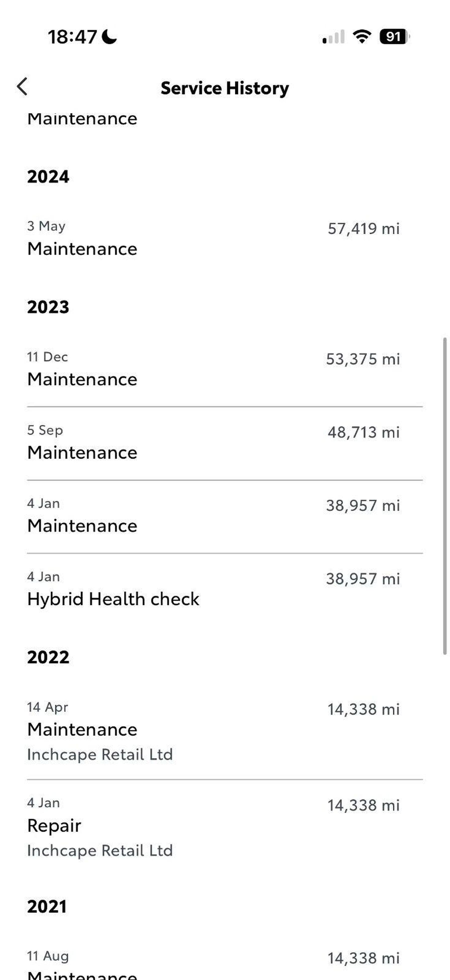Tap the battery level indicator
The height and width of the screenshot is (980, 450).
[x=394, y=36]
